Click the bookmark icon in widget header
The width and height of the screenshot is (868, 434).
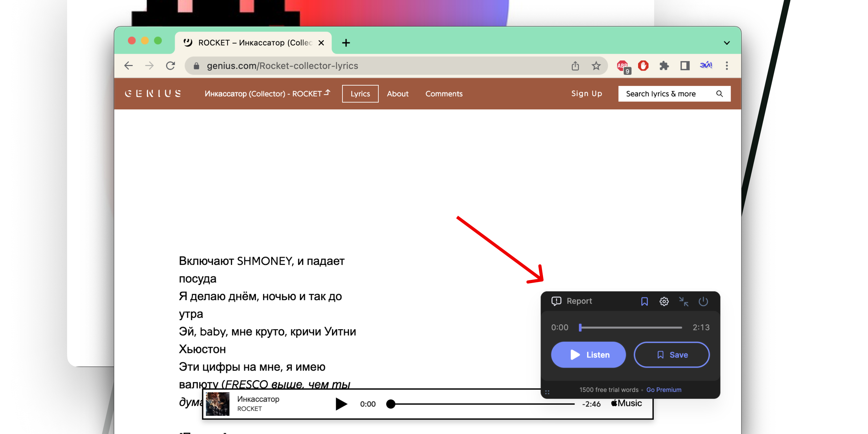[x=644, y=301]
